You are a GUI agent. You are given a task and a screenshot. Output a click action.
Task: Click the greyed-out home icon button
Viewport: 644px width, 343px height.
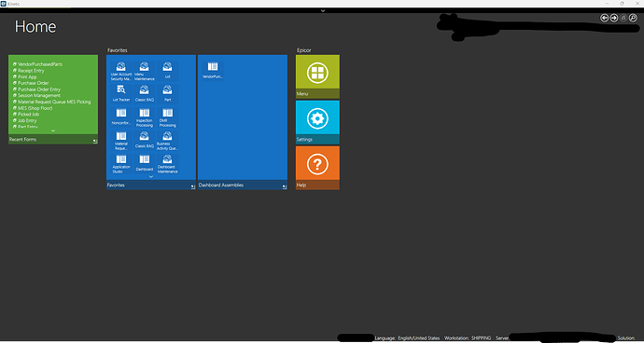(623, 18)
